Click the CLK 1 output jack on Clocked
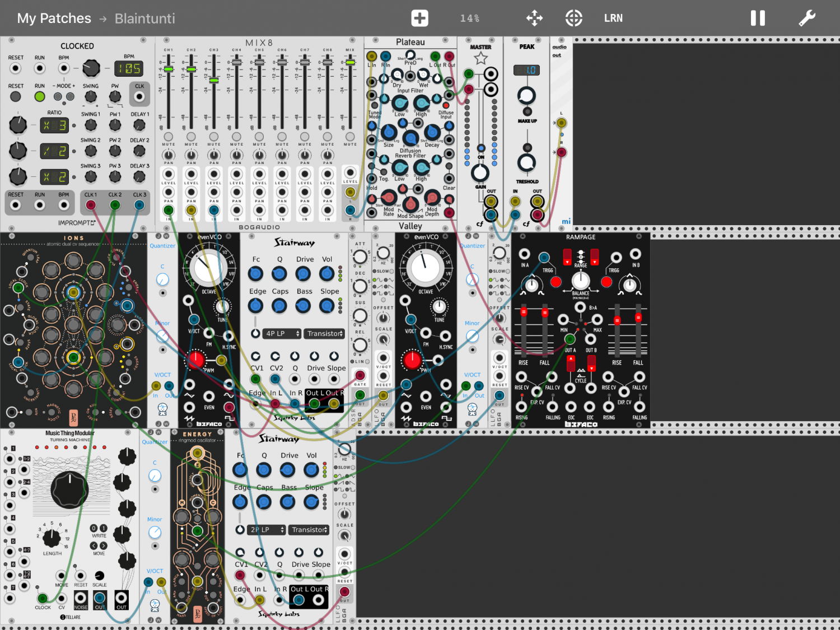Screen dimensions: 840x630 (x=91, y=205)
